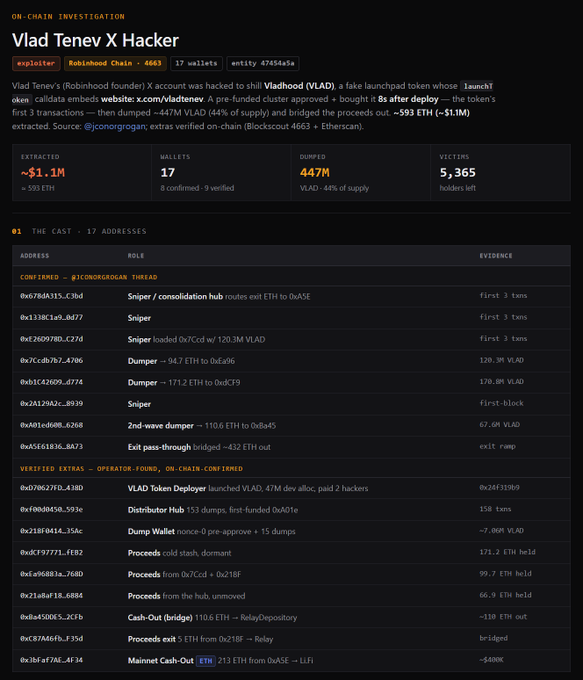Select the ~$1.1M extracted value
The height and width of the screenshot is (680, 583).
[x=43, y=173]
